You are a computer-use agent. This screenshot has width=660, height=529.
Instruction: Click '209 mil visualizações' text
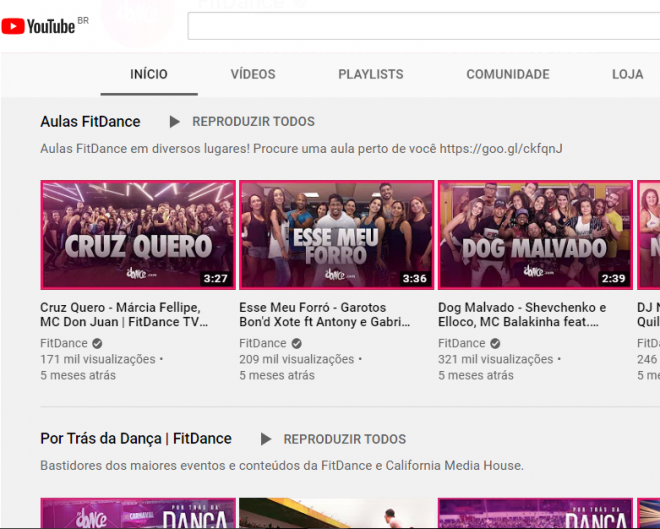(297, 359)
